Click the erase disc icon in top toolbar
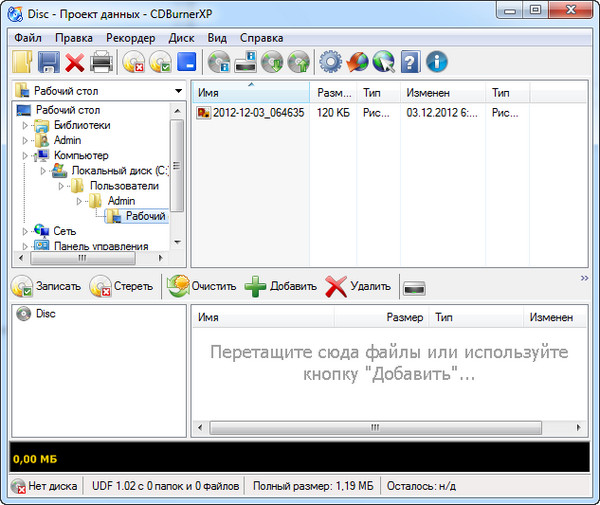The width and height of the screenshot is (600, 505). tap(133, 62)
